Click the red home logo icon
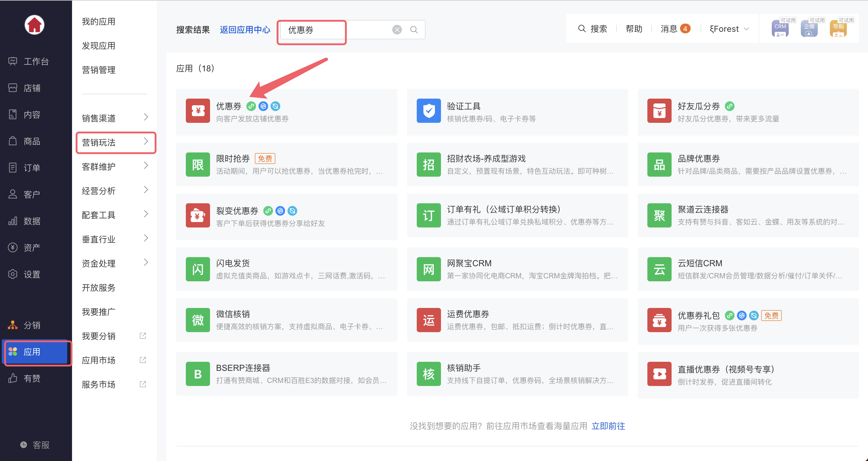 35,25
